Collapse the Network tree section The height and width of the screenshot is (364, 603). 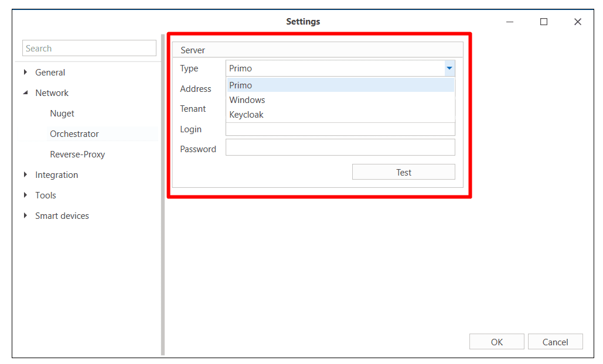click(x=25, y=93)
